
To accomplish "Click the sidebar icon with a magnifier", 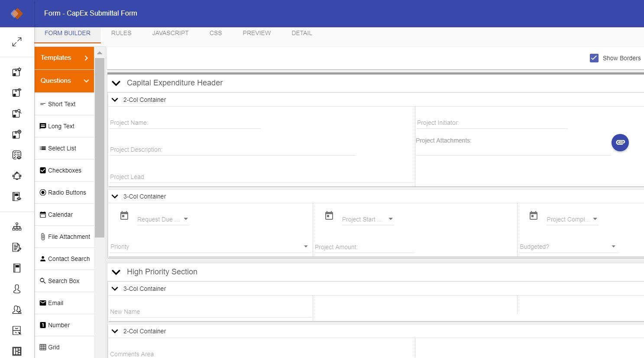I will pos(17,114).
